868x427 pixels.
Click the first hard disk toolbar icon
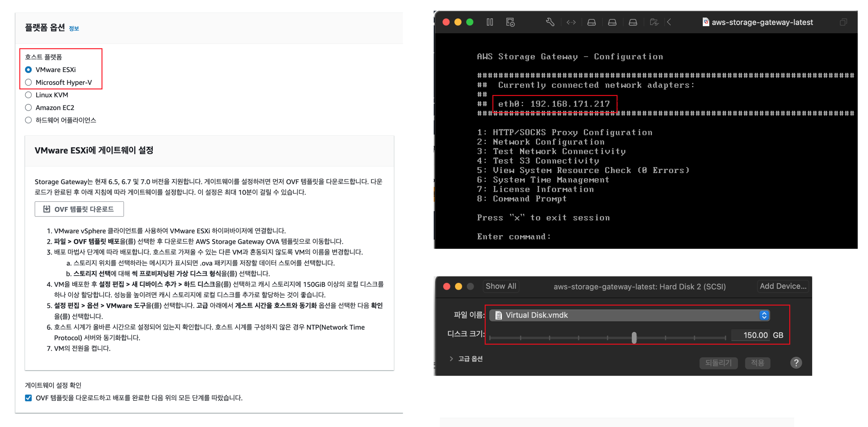592,22
